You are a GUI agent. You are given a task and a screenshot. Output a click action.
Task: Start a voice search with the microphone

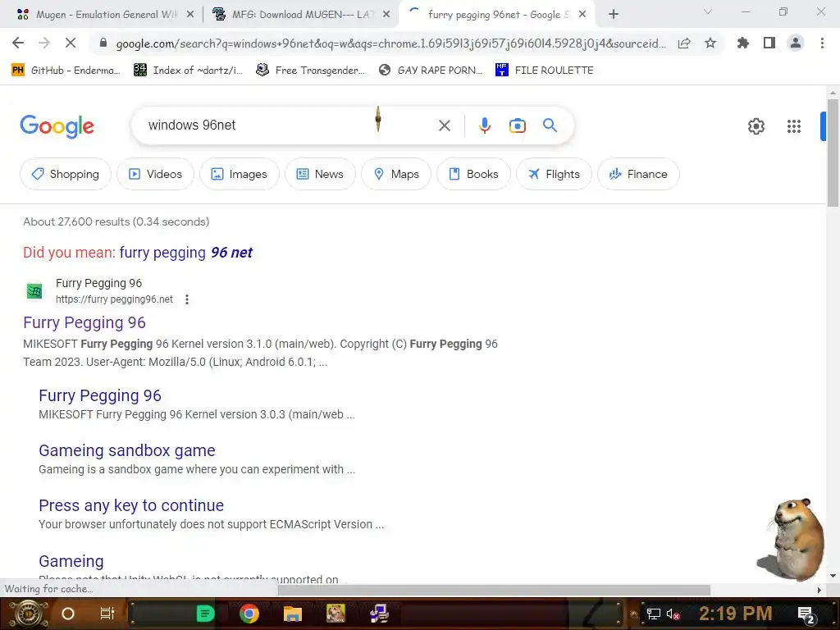point(484,126)
